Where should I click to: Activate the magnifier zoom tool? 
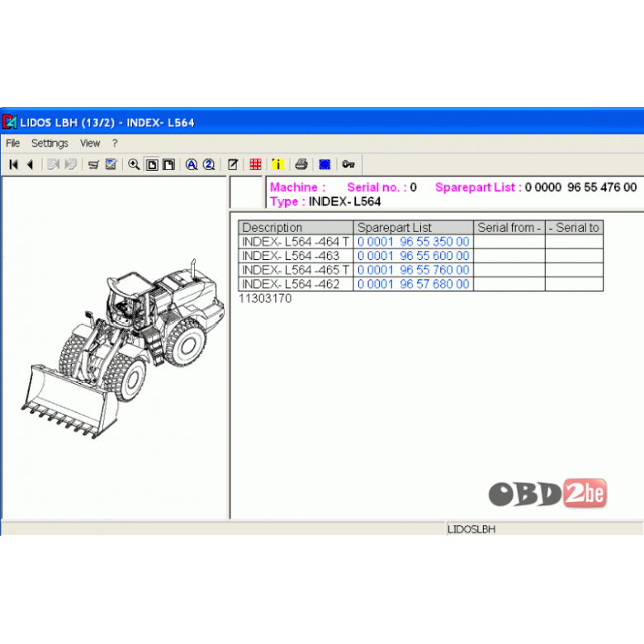coord(134,164)
